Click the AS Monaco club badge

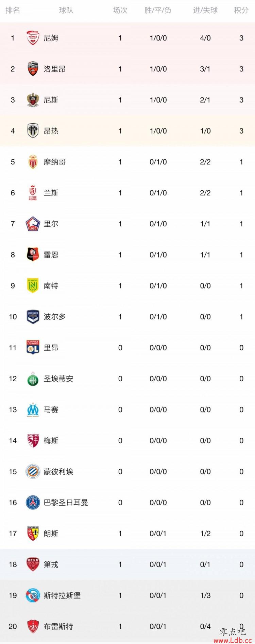point(33,162)
